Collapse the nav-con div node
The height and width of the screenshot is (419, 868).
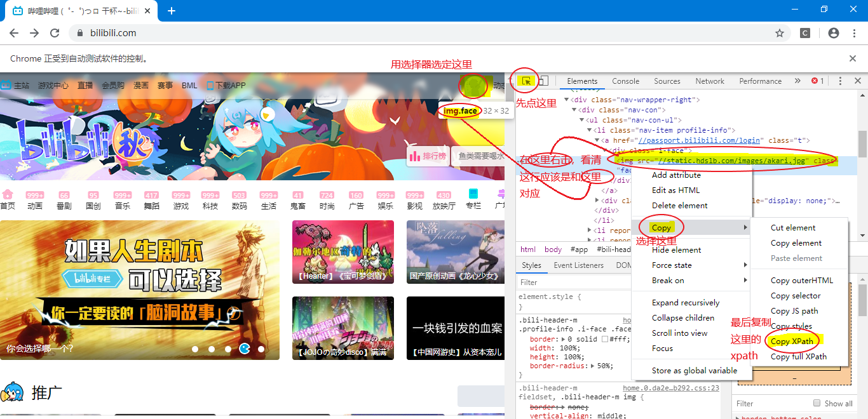[x=574, y=110]
